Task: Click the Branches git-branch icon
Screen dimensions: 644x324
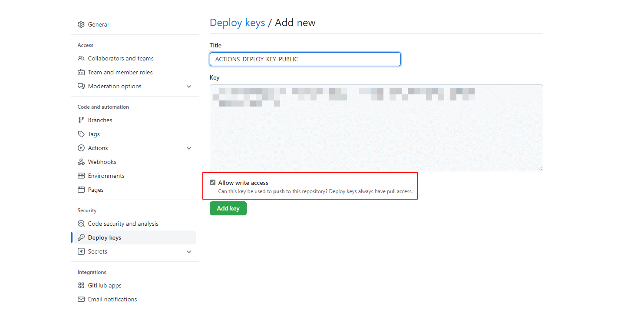Action: tap(81, 120)
